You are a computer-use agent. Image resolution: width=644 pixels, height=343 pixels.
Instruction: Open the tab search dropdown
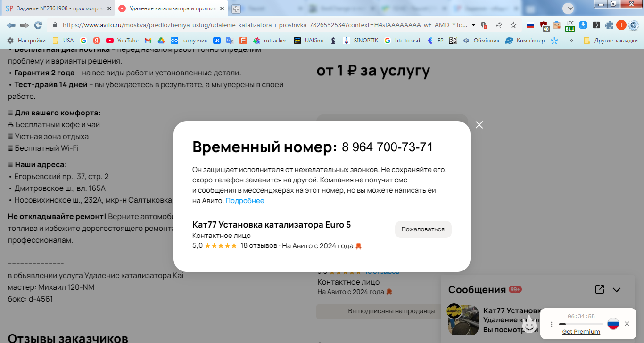570,8
